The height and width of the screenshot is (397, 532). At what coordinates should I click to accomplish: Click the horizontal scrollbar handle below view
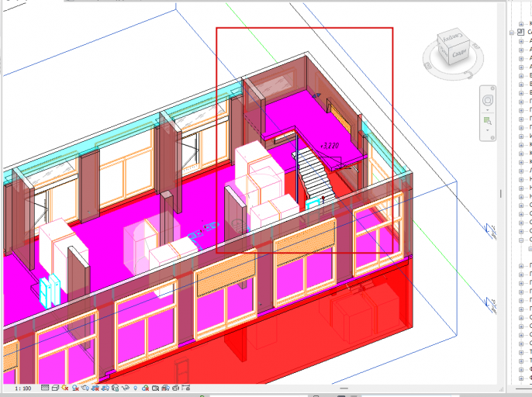(344, 388)
